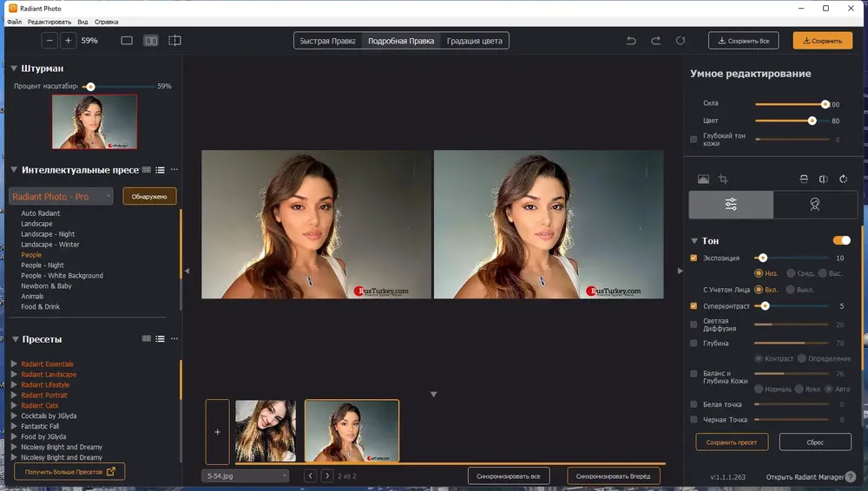Click the zoom out minus icon

point(49,41)
